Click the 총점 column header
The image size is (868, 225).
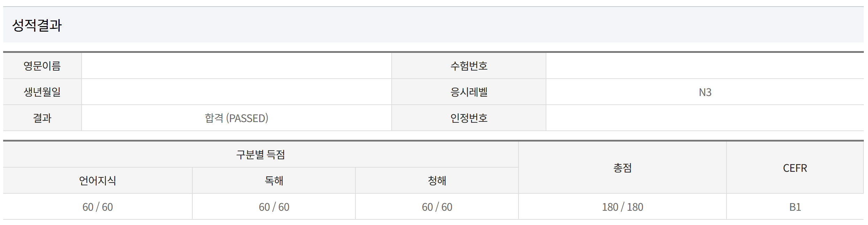pos(622,168)
